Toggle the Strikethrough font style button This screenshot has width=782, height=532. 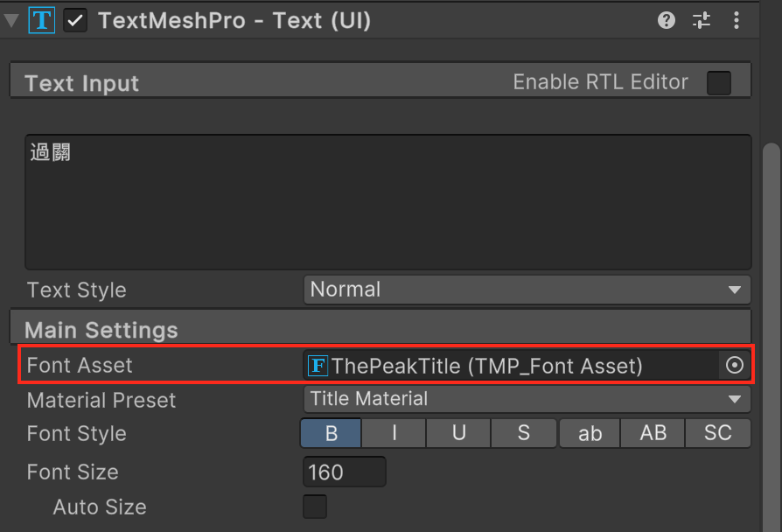[x=523, y=433]
